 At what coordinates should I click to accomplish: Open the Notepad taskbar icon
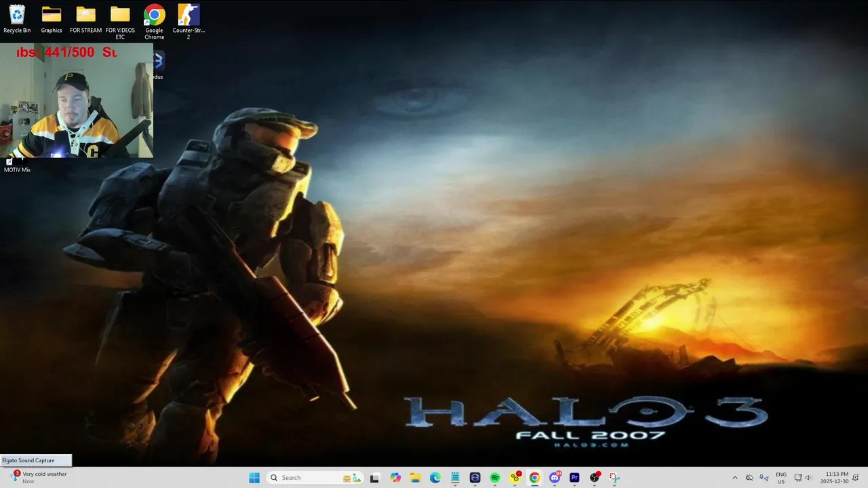click(x=455, y=478)
